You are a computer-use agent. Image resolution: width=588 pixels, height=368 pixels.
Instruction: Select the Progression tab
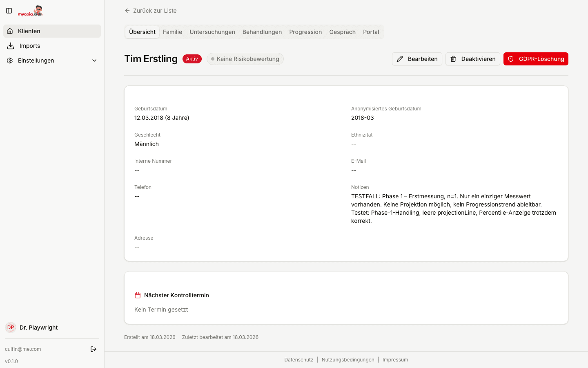(305, 32)
